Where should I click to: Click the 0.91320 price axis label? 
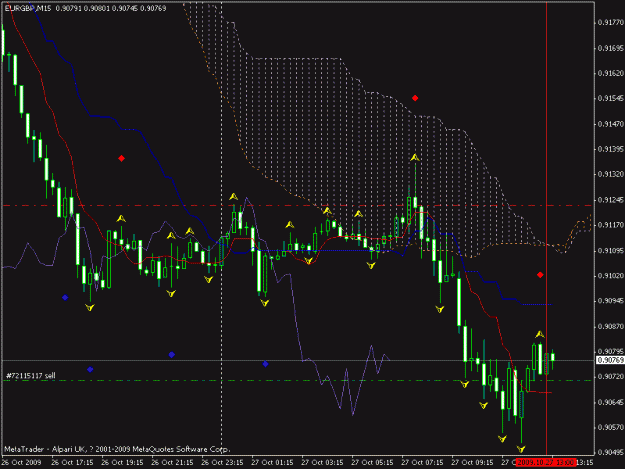(x=611, y=175)
